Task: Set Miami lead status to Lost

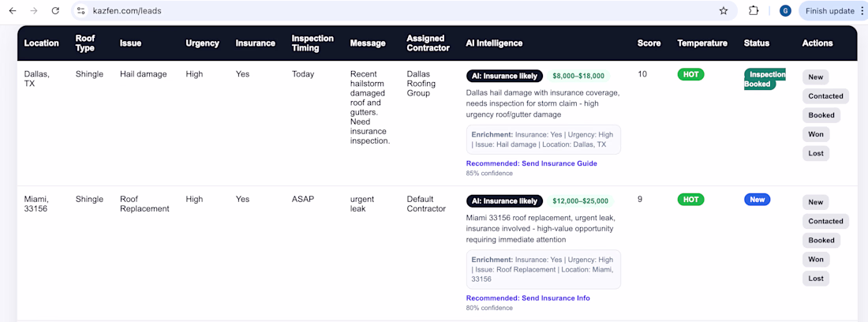Action: (x=815, y=279)
